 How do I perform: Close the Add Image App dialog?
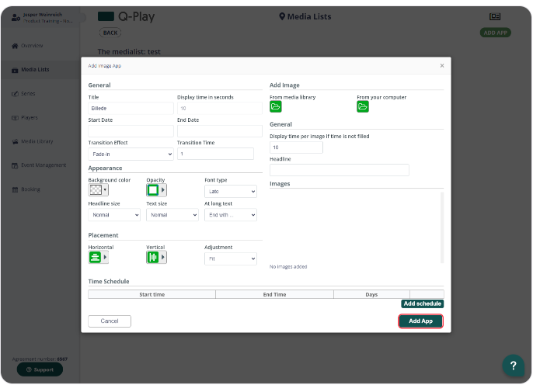tap(442, 65)
